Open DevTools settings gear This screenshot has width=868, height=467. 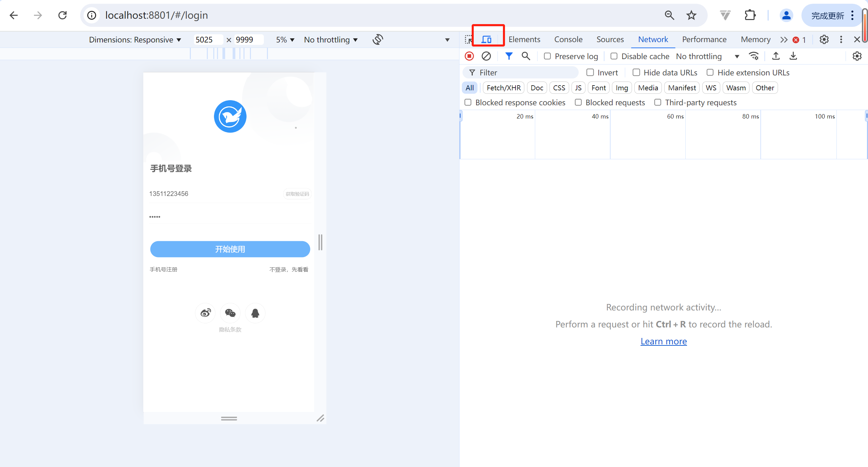point(824,39)
